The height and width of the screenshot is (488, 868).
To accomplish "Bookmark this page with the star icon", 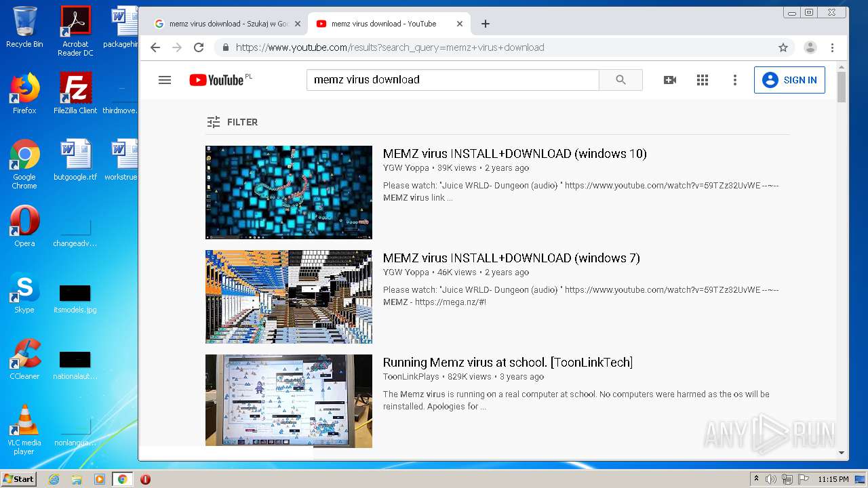I will pyautogui.click(x=783, y=47).
